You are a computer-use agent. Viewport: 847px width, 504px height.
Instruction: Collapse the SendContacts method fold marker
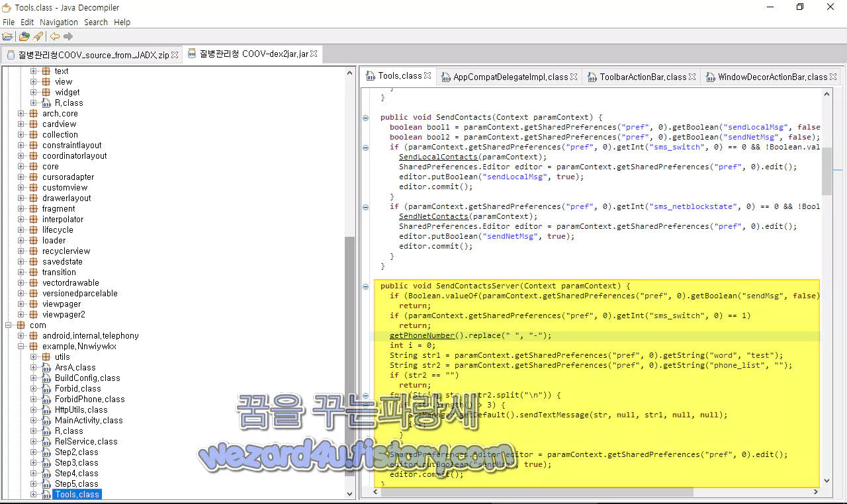pyautogui.click(x=365, y=118)
